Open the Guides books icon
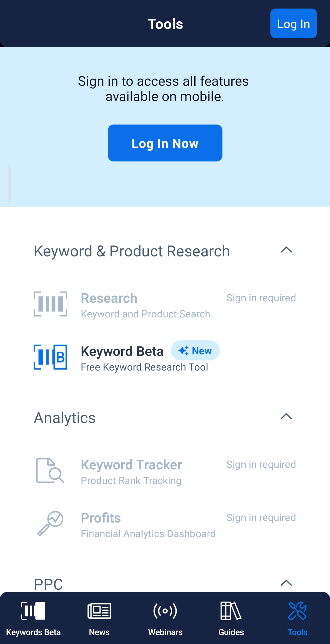 231,611
